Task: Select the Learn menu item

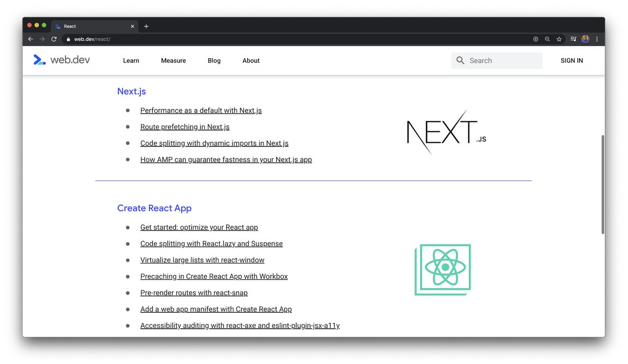Action: (x=131, y=61)
